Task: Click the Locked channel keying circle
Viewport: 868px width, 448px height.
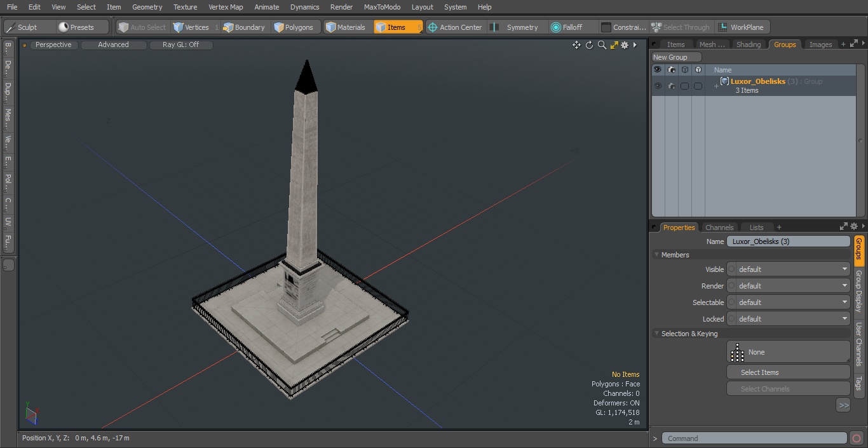Action: (731, 319)
